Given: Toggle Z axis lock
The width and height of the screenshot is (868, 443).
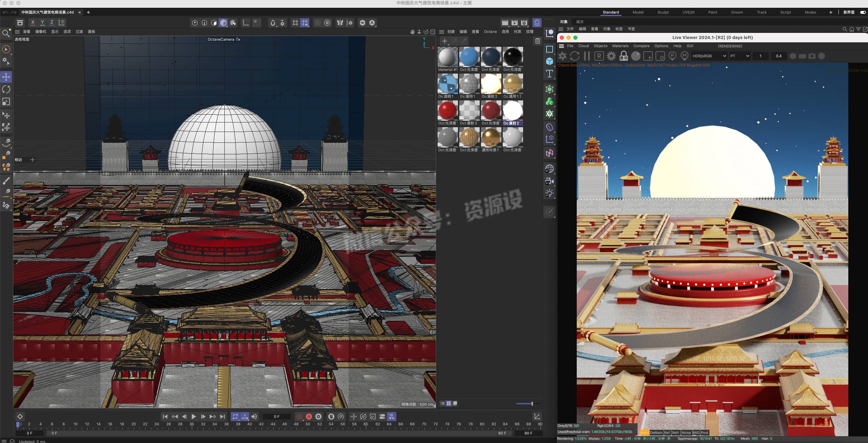Looking at the screenshot, I should (52, 23).
